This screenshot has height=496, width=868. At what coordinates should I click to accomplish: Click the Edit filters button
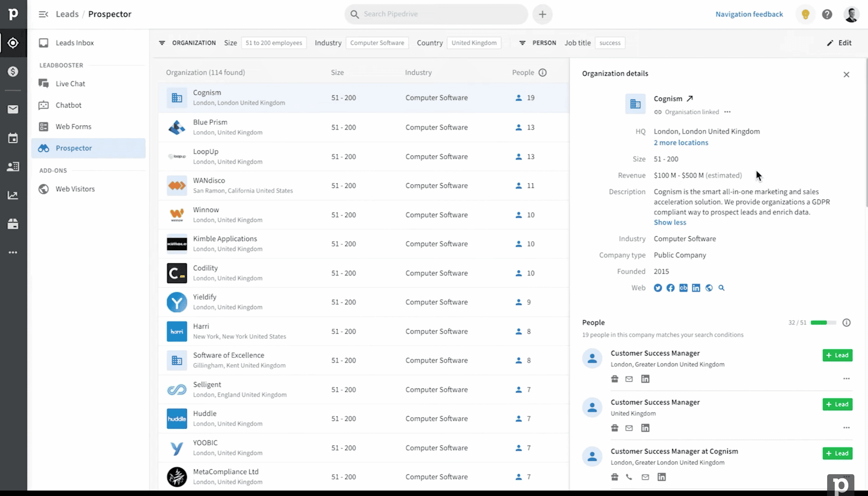839,43
